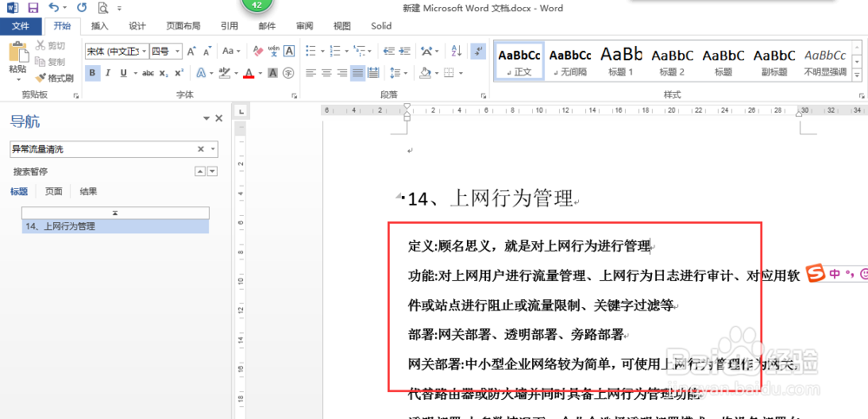Apply subscript formatting
The height and width of the screenshot is (419, 868).
pyautogui.click(x=163, y=73)
